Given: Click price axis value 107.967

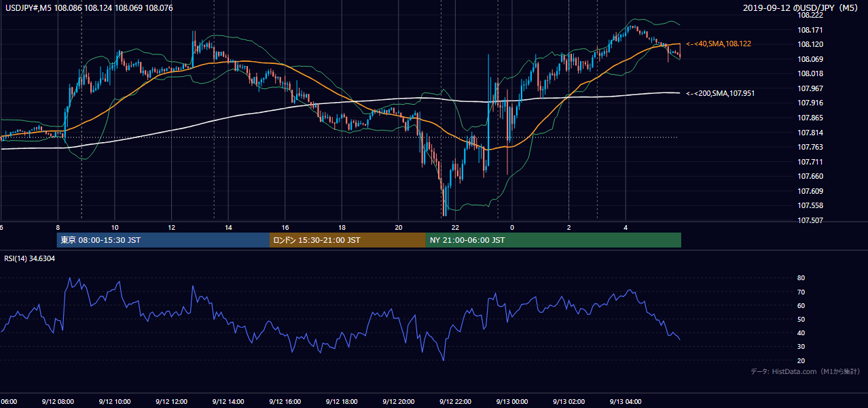Looking at the screenshot, I should click(810, 88).
